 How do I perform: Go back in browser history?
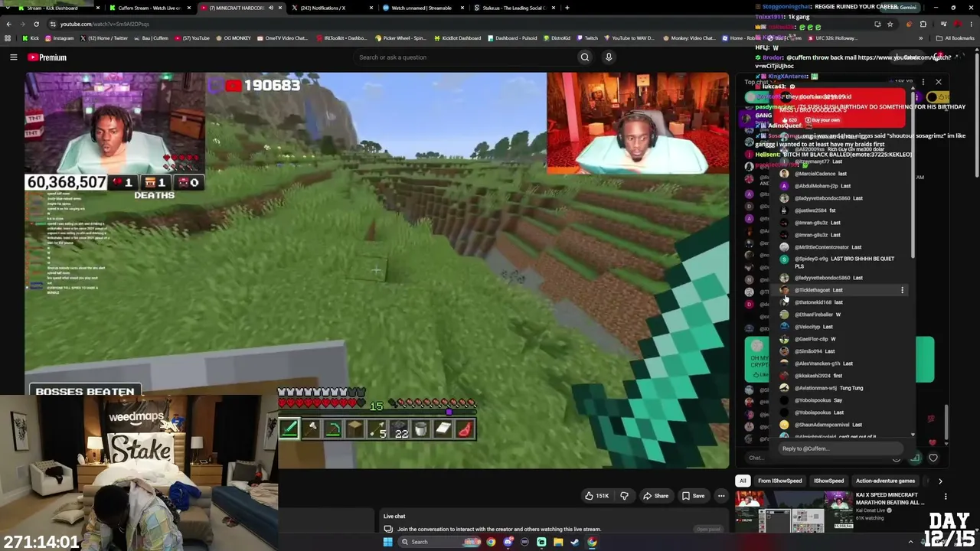(x=8, y=24)
